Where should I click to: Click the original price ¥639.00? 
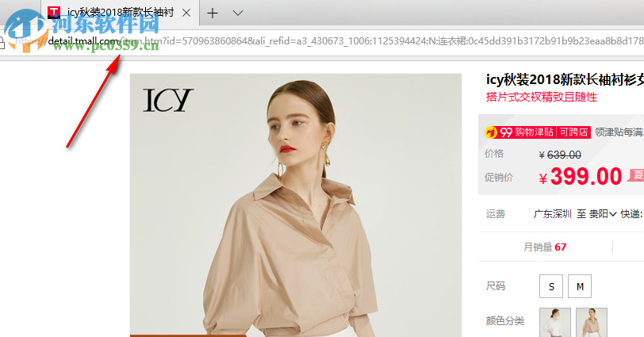click(x=560, y=155)
